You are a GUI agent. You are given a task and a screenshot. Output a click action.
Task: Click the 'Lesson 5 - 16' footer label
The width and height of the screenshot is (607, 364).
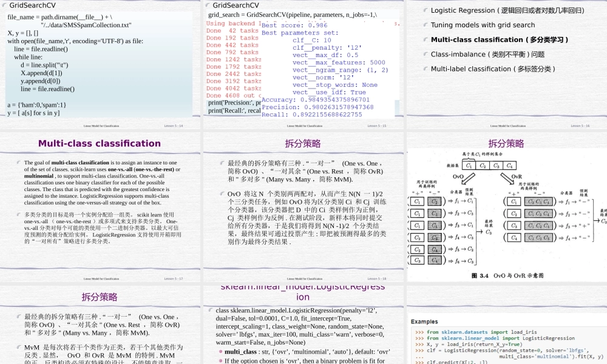click(x=580, y=126)
